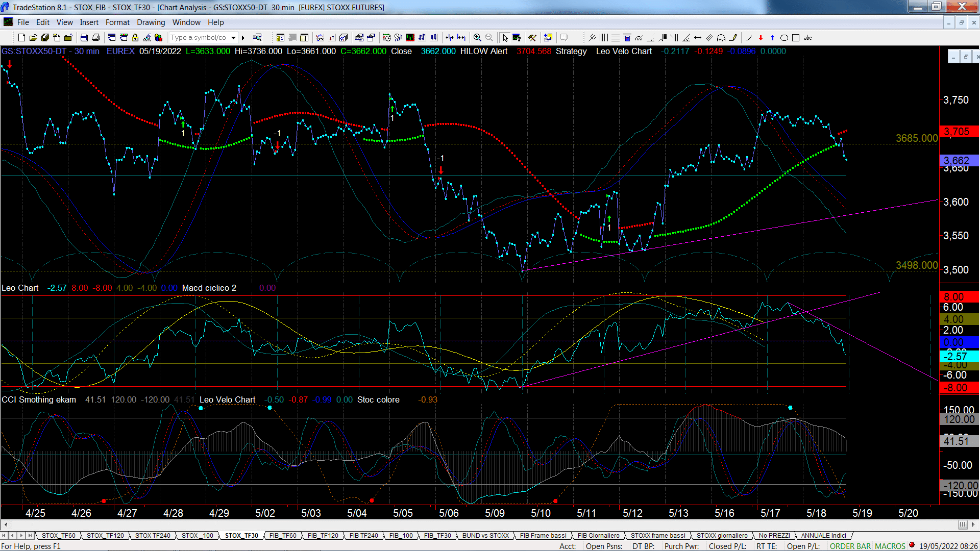Click the black chart window icon
The width and height of the screenshot is (980, 551).
point(410,38)
